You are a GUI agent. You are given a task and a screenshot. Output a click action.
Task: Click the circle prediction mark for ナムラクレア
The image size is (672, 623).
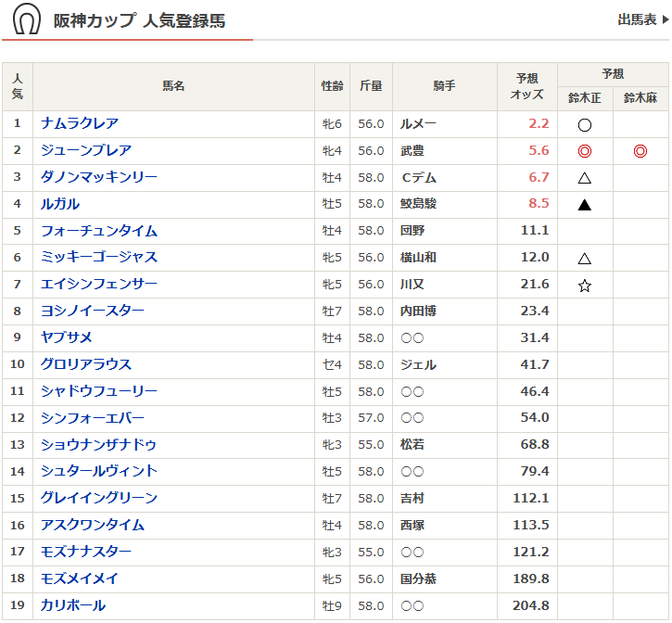[x=585, y=124]
